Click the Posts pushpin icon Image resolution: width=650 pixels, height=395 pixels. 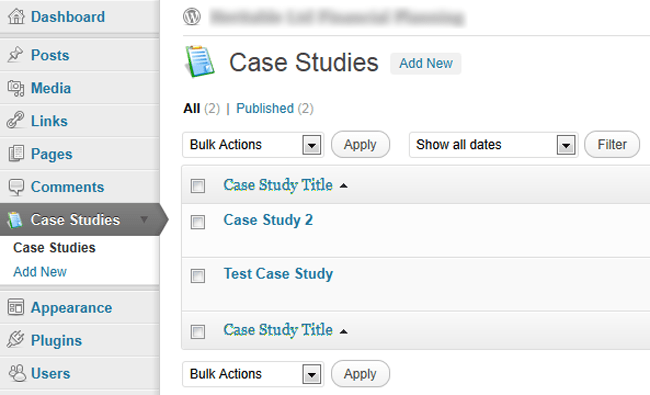click(x=15, y=55)
